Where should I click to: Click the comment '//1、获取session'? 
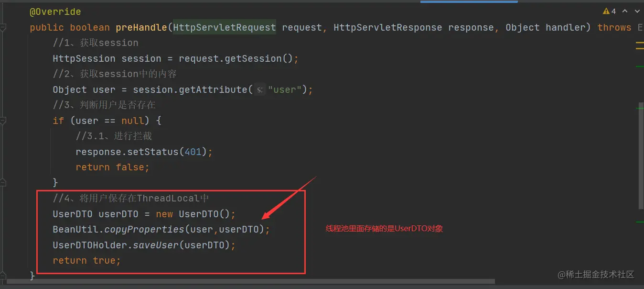pos(96,43)
